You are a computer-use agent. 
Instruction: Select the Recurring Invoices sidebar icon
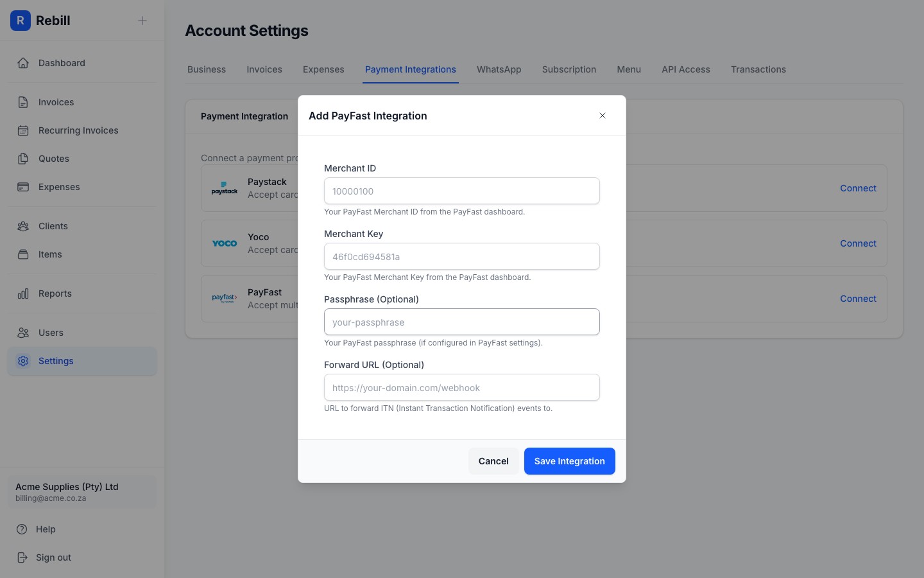point(23,130)
